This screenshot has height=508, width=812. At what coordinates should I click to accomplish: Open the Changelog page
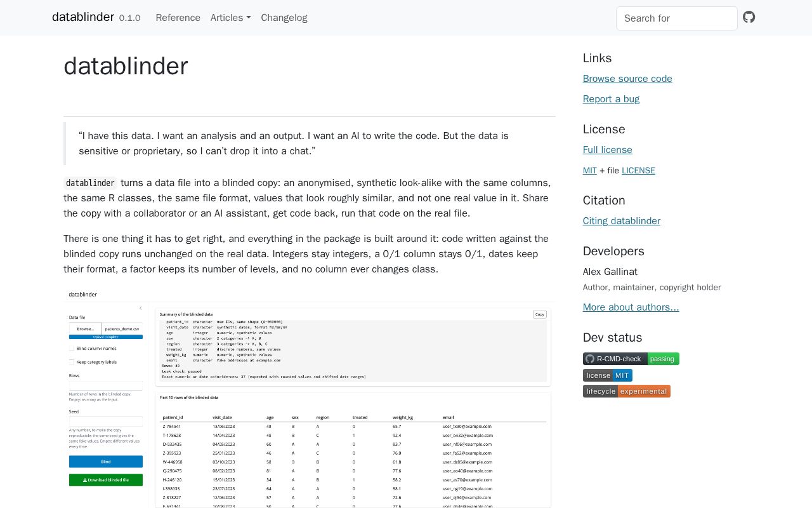284,18
